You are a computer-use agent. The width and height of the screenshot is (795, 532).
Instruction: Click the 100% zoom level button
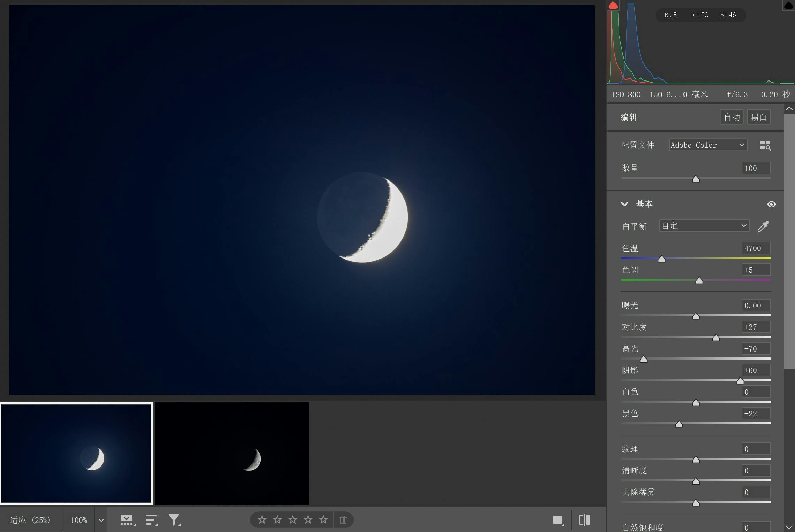click(79, 520)
